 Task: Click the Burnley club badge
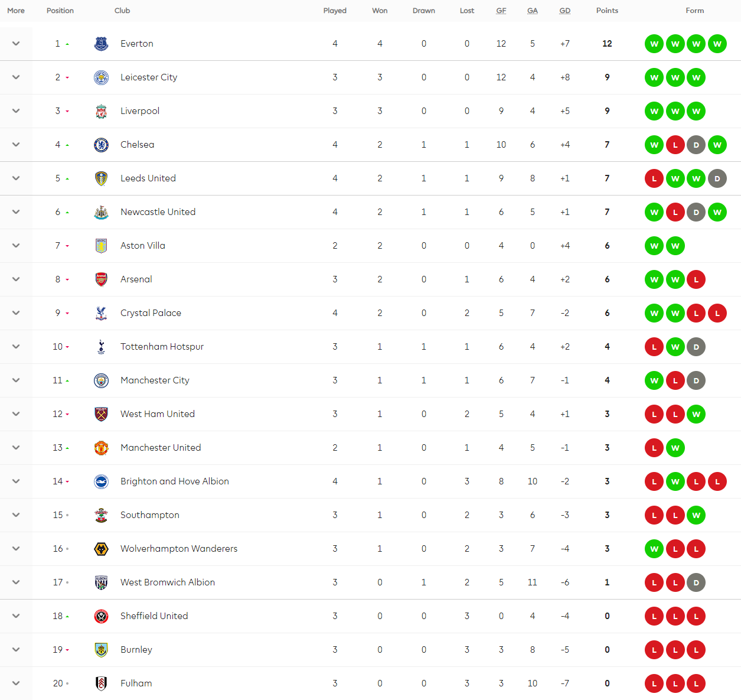pyautogui.click(x=102, y=650)
